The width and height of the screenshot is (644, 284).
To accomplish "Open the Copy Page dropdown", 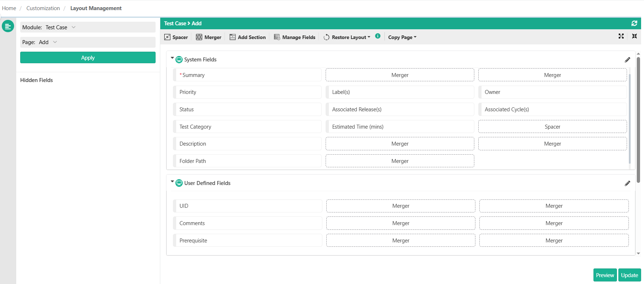I will click(402, 37).
